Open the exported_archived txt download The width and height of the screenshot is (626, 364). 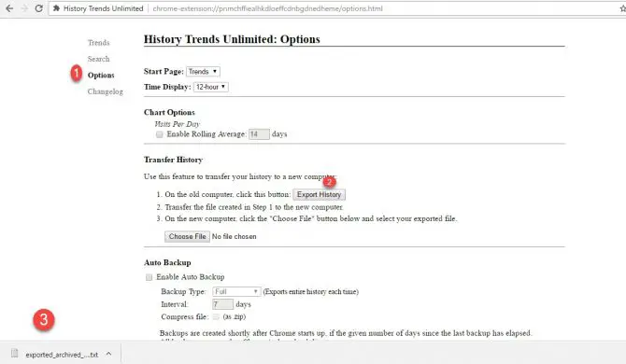62,355
